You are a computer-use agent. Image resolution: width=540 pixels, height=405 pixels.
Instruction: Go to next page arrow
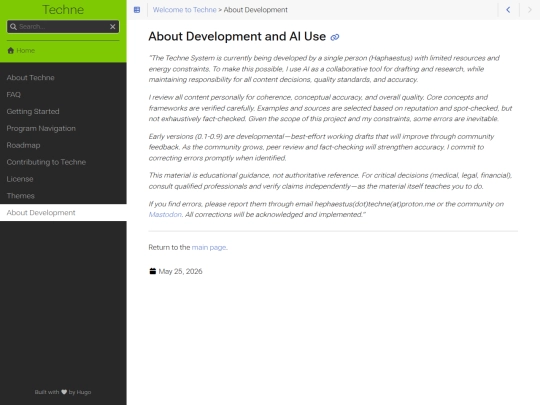pyautogui.click(x=530, y=10)
